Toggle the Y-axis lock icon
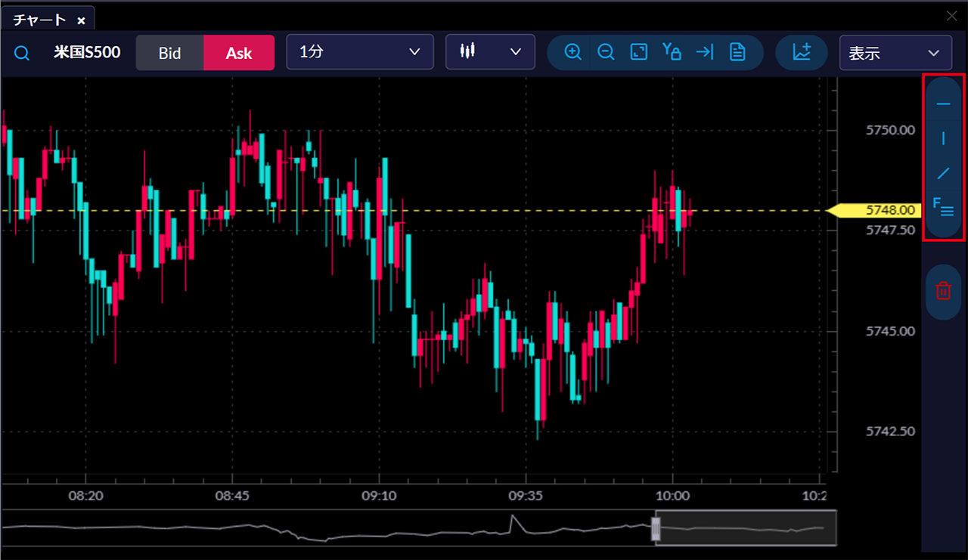This screenshot has height=560, width=968. (672, 52)
